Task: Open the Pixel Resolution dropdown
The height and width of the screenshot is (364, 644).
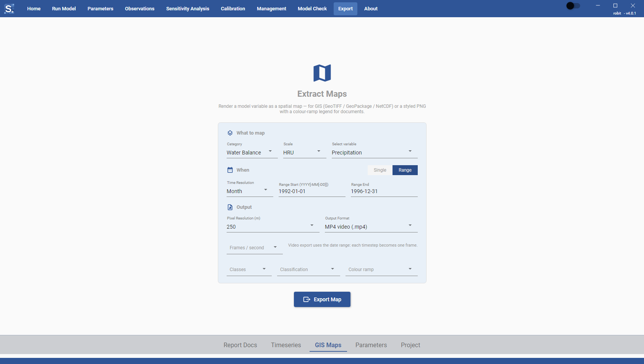Action: (273, 227)
